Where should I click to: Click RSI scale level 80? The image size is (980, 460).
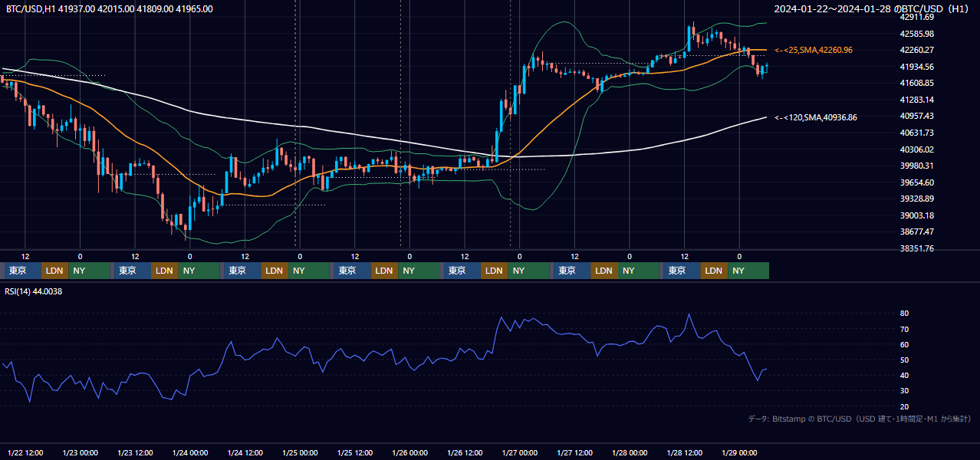tap(904, 314)
